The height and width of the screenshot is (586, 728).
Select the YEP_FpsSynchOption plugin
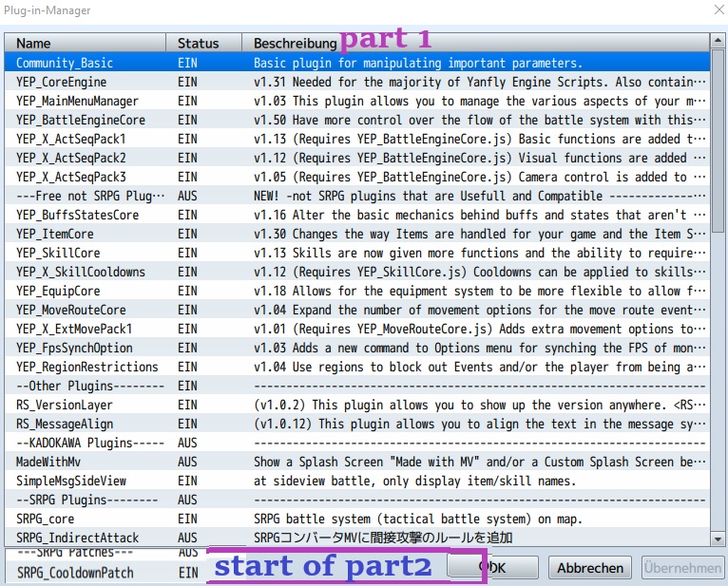coord(357,348)
